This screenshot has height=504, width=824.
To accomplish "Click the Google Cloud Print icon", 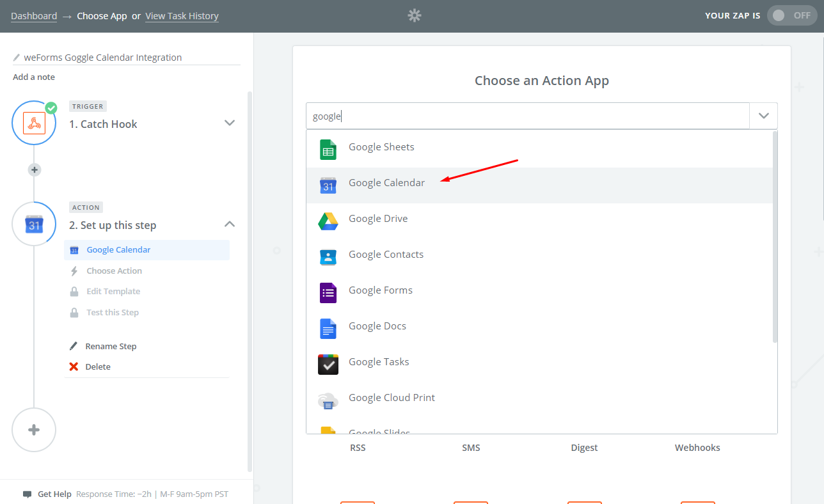I will tap(328, 401).
